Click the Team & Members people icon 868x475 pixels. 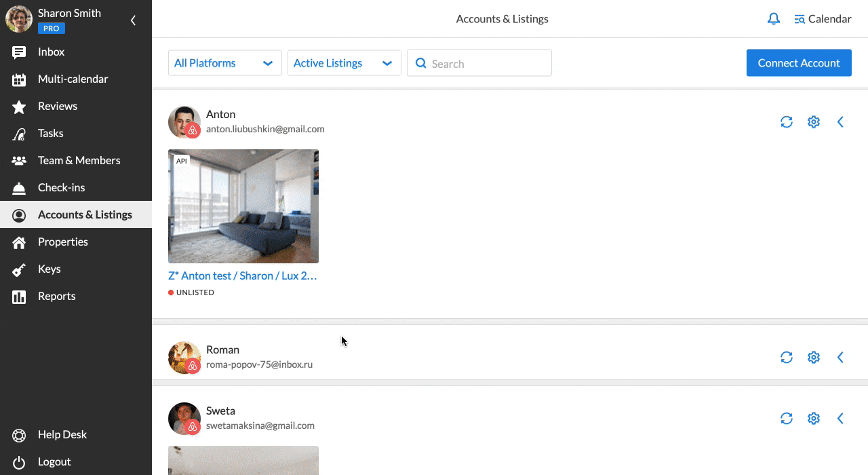click(x=19, y=161)
